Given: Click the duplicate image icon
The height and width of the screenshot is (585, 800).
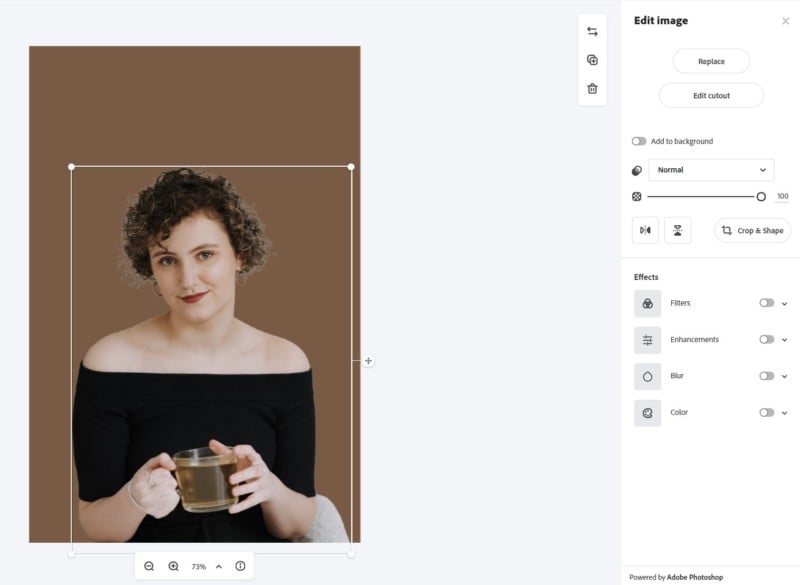Looking at the screenshot, I should pyautogui.click(x=592, y=60).
